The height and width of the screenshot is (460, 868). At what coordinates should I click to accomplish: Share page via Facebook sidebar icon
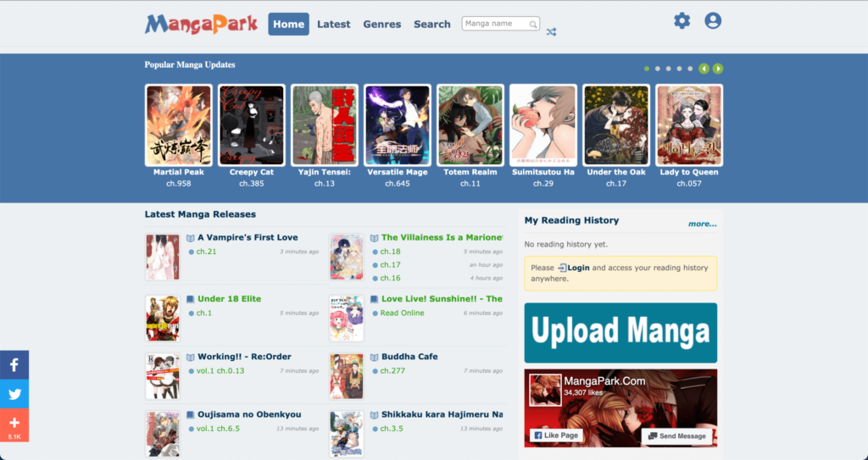pyautogui.click(x=14, y=365)
